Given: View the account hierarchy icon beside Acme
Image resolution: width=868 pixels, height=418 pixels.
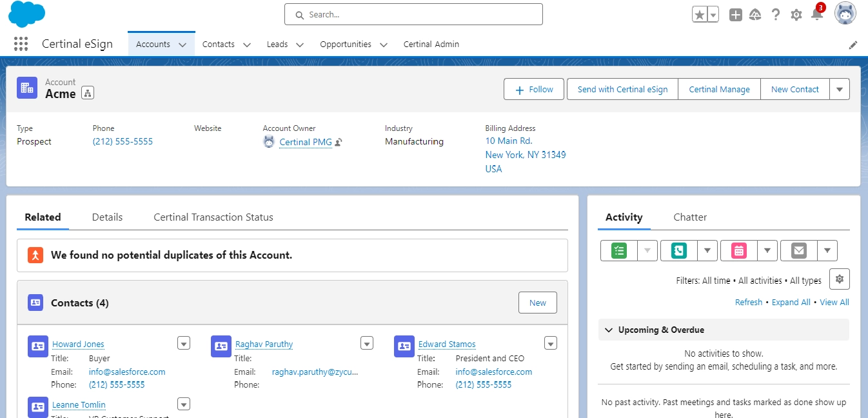Looking at the screenshot, I should click(88, 94).
